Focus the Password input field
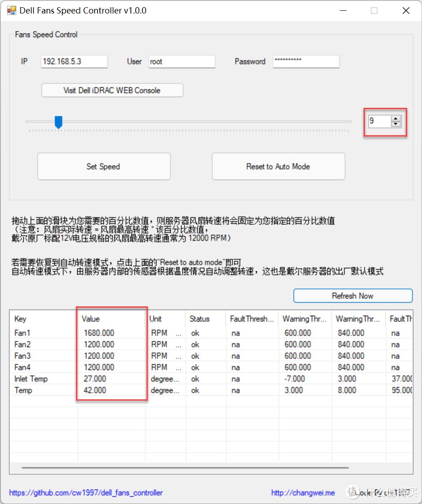The width and height of the screenshot is (422, 504). point(306,62)
